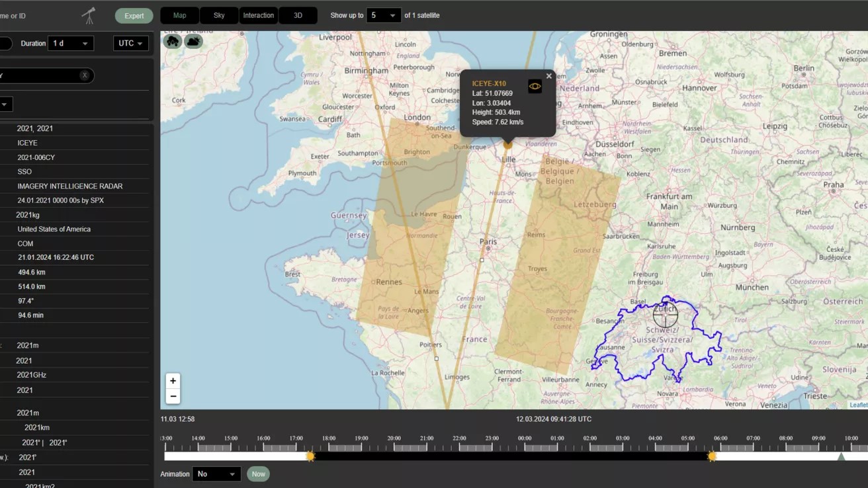868x488 pixels.
Task: Click the satellite position marker near Lille
Action: (507, 143)
